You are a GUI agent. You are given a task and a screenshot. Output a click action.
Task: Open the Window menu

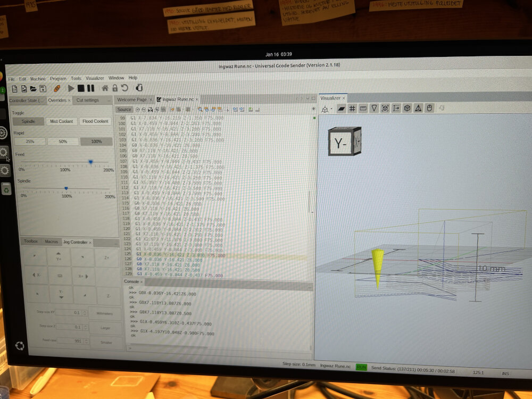pos(117,78)
